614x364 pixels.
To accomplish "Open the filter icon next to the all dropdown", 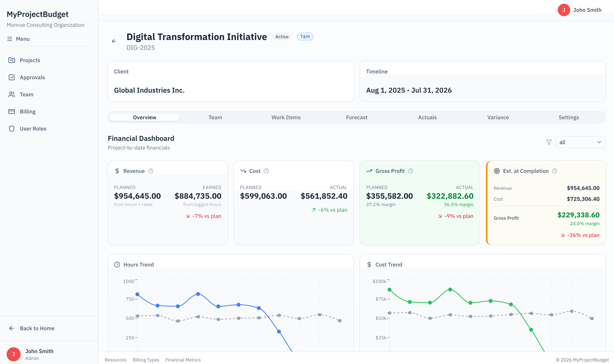I will [x=549, y=142].
